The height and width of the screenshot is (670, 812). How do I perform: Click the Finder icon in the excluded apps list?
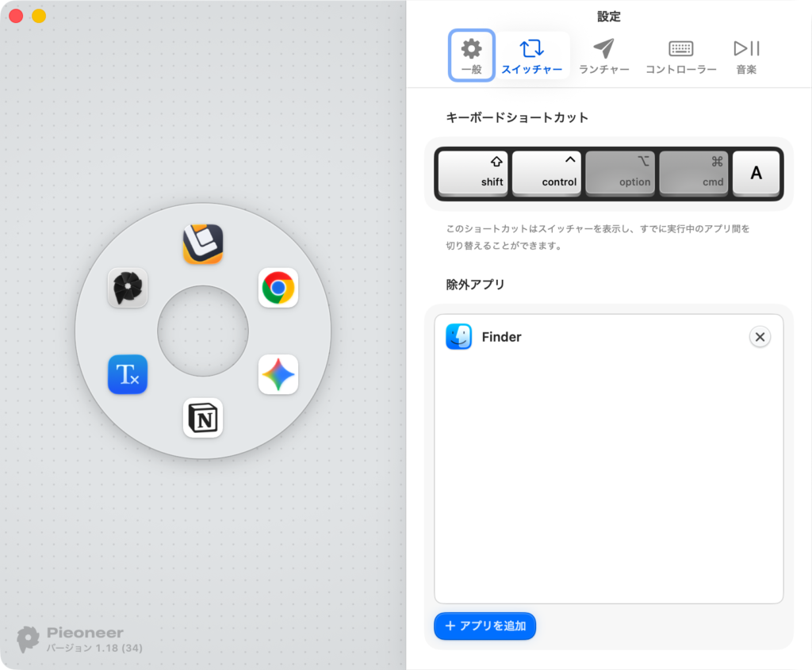(459, 337)
